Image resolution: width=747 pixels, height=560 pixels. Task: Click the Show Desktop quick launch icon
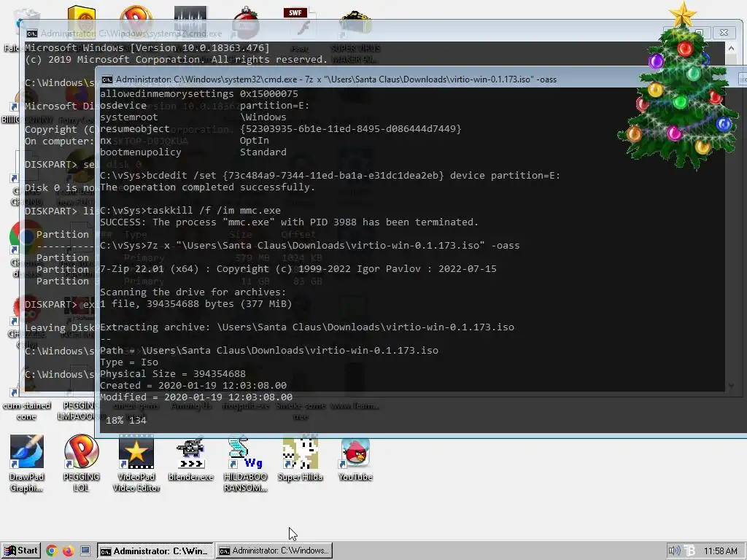tap(85, 551)
